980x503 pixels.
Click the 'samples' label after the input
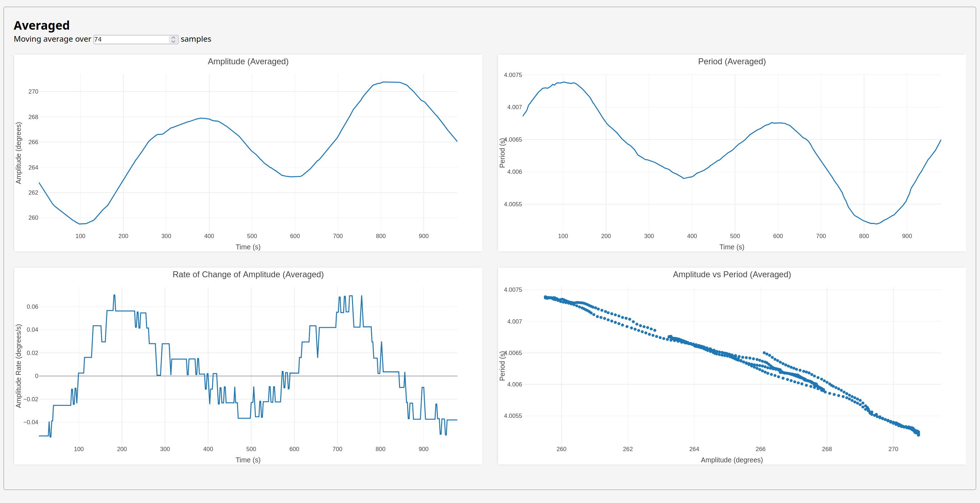[195, 39]
